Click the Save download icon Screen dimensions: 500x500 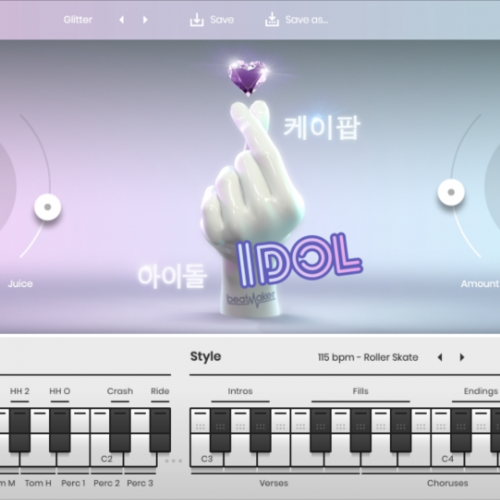[x=197, y=20]
